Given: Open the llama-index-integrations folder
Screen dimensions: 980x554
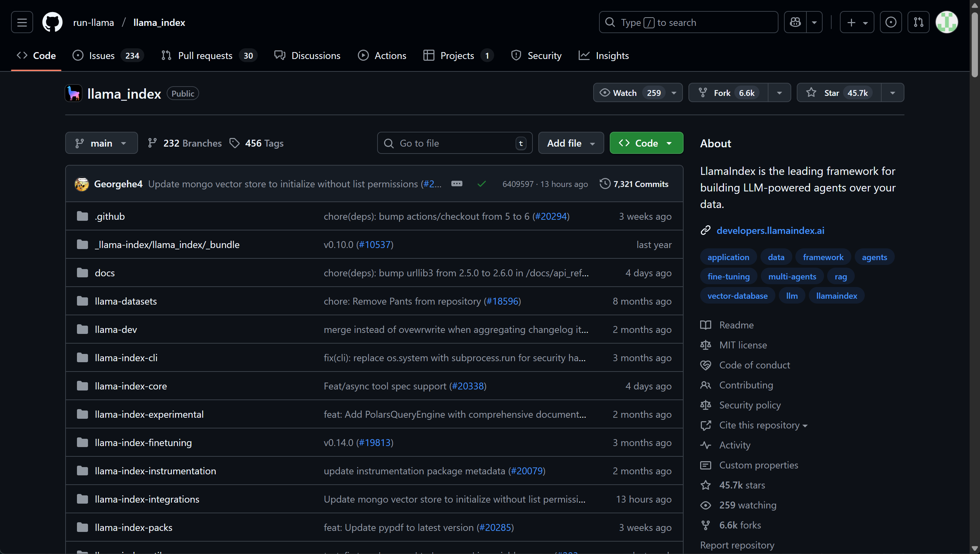Looking at the screenshot, I should pos(147,499).
